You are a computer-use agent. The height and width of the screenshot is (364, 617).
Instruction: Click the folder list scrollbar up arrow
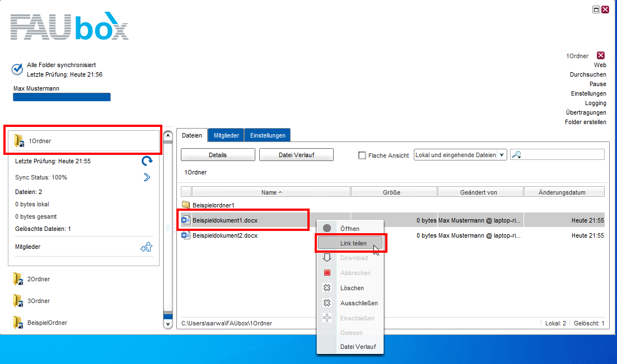click(x=168, y=136)
